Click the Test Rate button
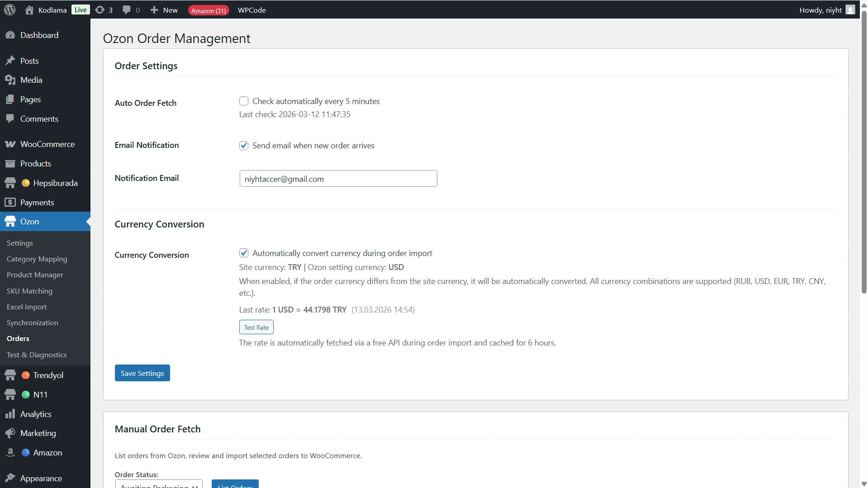Image resolution: width=868 pixels, height=488 pixels. (256, 327)
